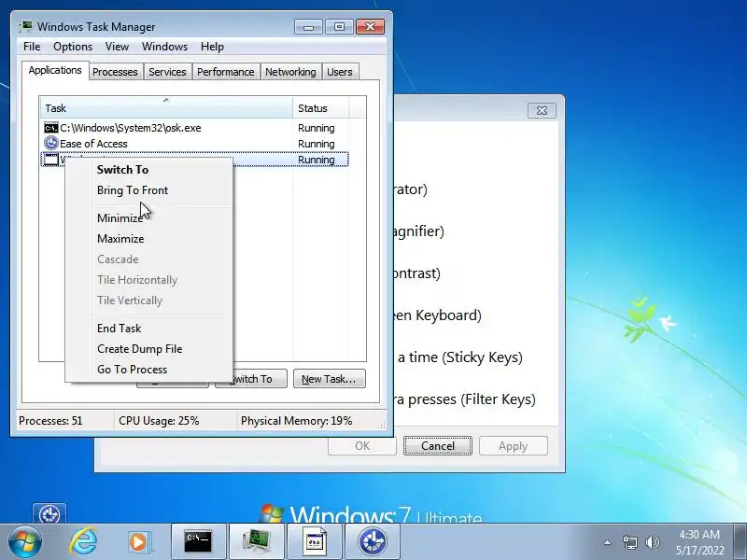Click the On-Screen Keyboard taskbar button
Screen dimensions: 747x560
315,542
